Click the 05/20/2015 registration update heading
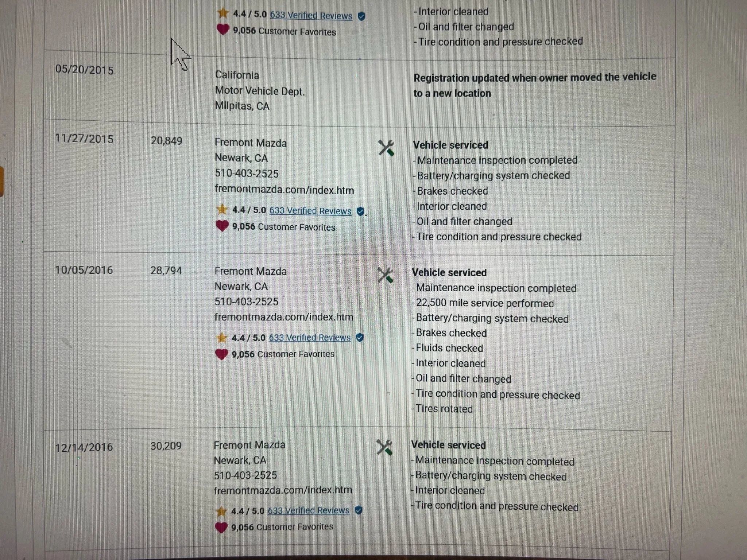Image resolution: width=747 pixels, height=560 pixels. pos(534,85)
